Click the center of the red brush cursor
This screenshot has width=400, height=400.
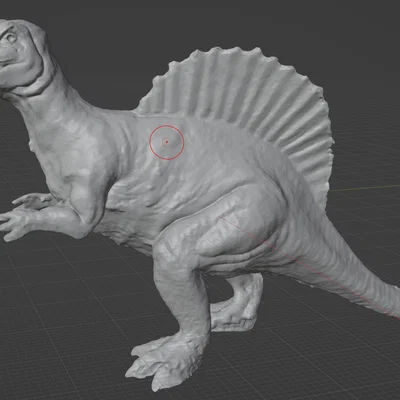pos(167,142)
